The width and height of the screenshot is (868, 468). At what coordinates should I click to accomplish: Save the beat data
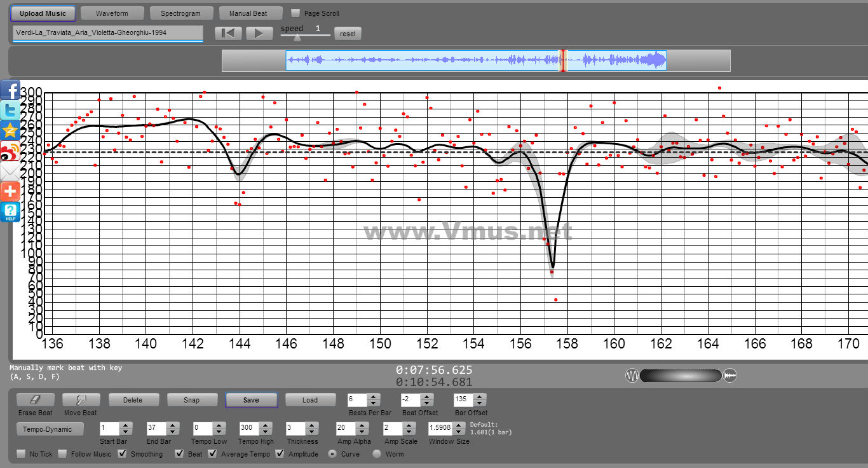point(251,400)
